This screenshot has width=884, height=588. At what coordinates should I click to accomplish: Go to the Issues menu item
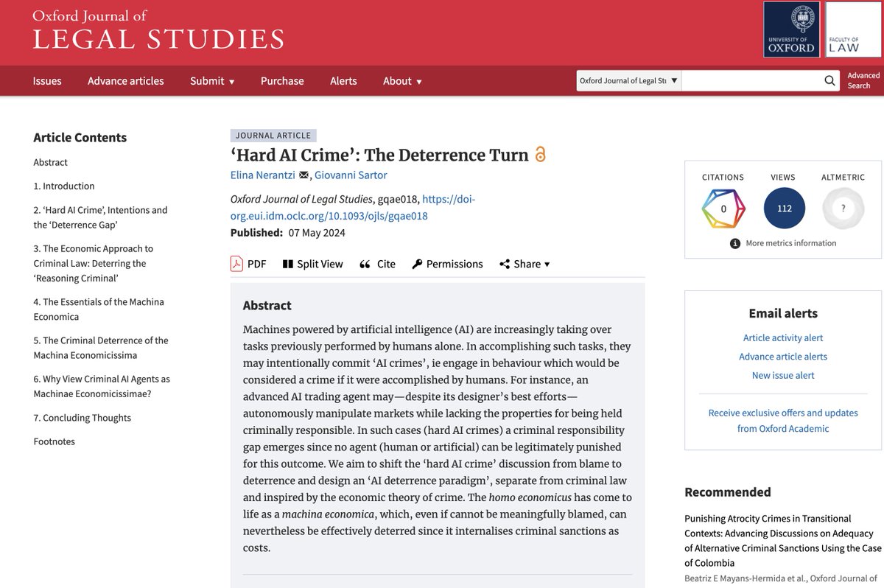pos(47,81)
